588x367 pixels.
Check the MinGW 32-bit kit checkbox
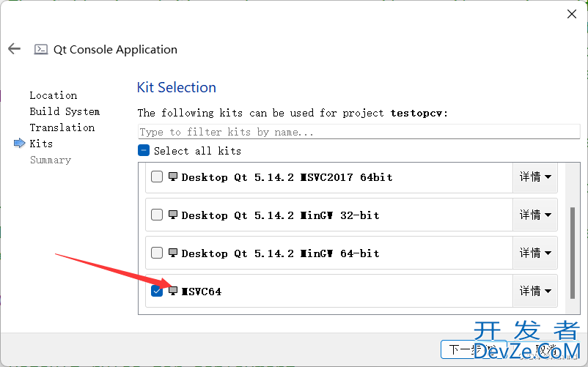click(x=157, y=215)
